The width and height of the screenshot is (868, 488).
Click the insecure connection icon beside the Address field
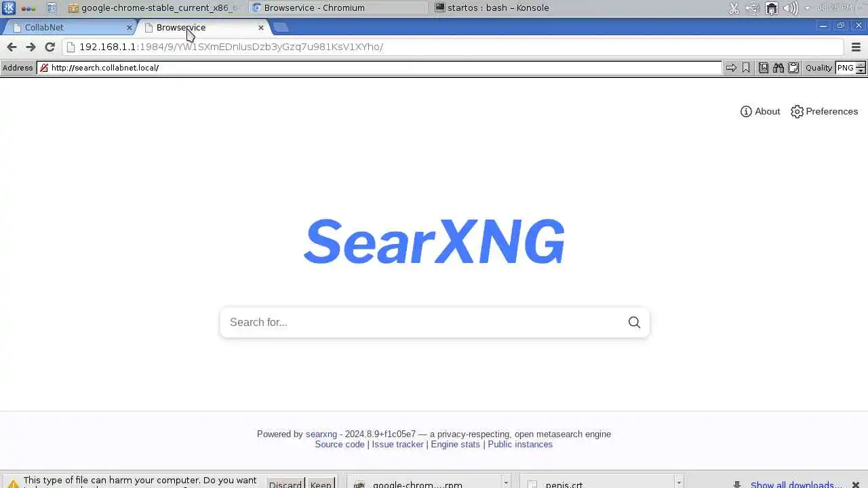pos(44,68)
